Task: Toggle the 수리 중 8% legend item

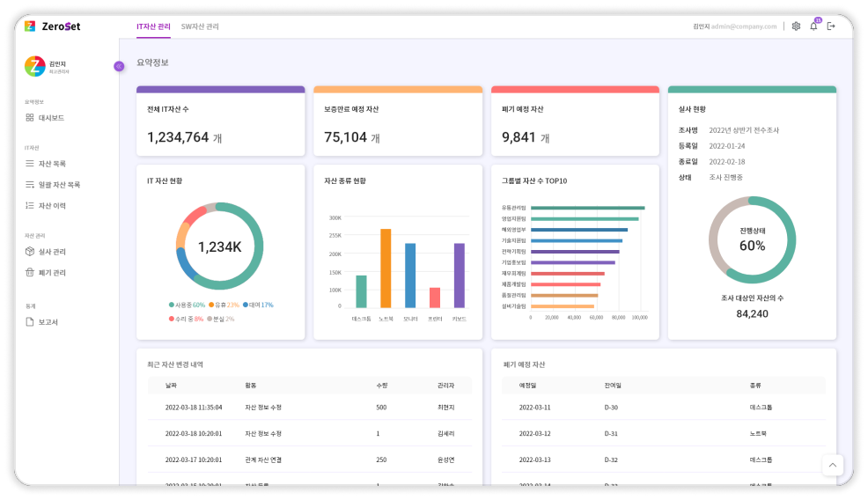Action: tap(187, 319)
